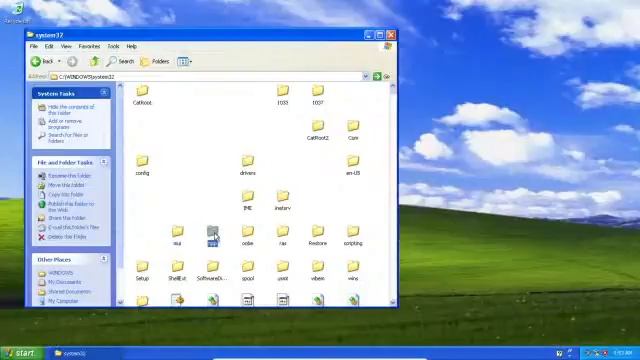Collapse the System Tasks panel
640x360 pixels.
[x=104, y=93]
